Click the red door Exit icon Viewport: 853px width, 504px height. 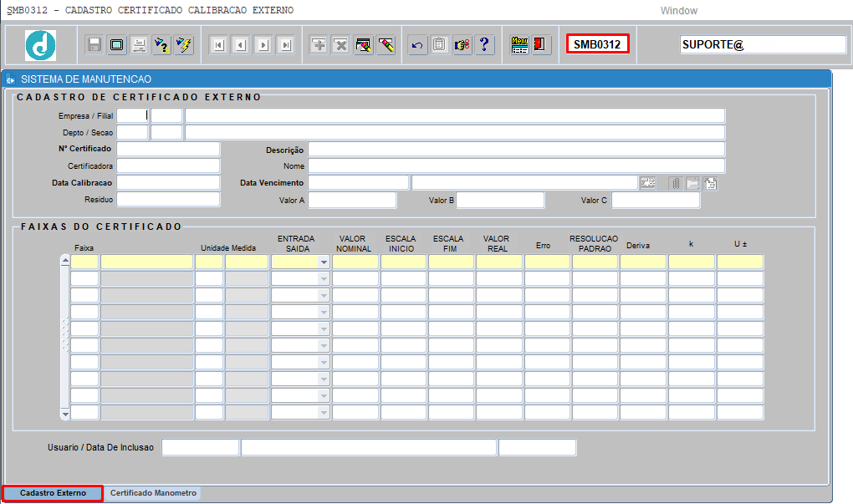coord(540,44)
